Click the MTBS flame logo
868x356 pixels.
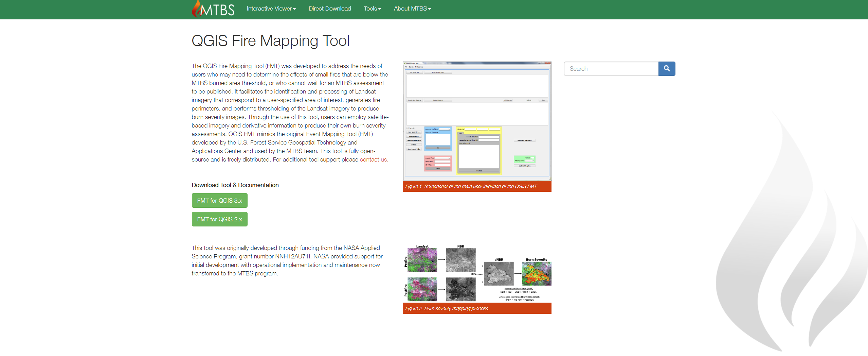coord(213,9)
